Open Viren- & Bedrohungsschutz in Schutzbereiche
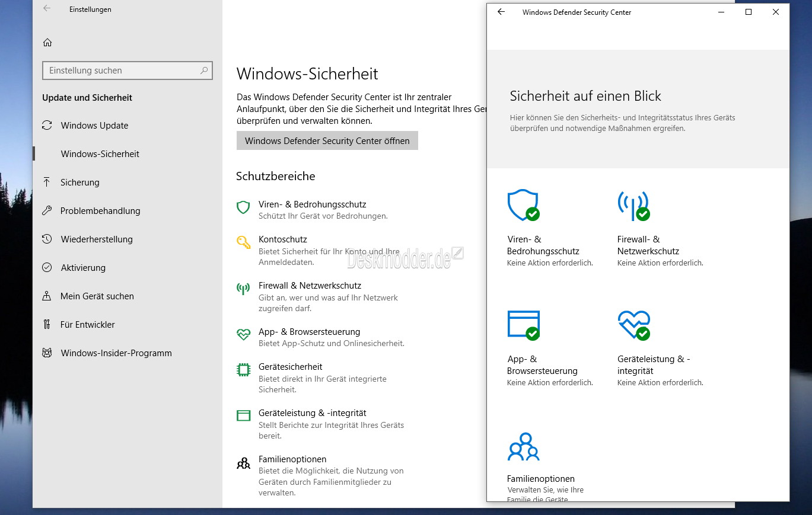 click(x=312, y=204)
